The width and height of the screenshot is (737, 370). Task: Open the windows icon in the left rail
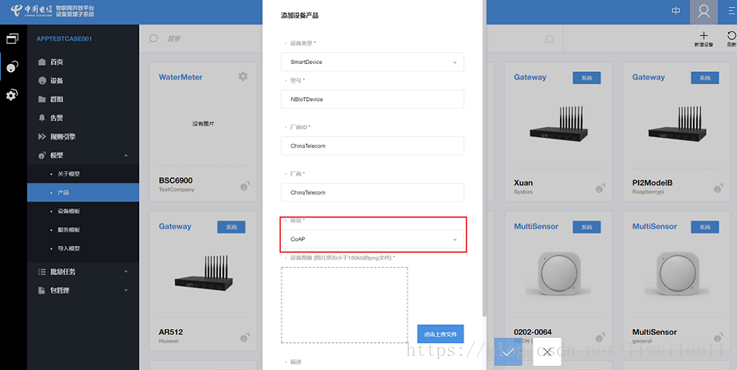pyautogui.click(x=12, y=39)
